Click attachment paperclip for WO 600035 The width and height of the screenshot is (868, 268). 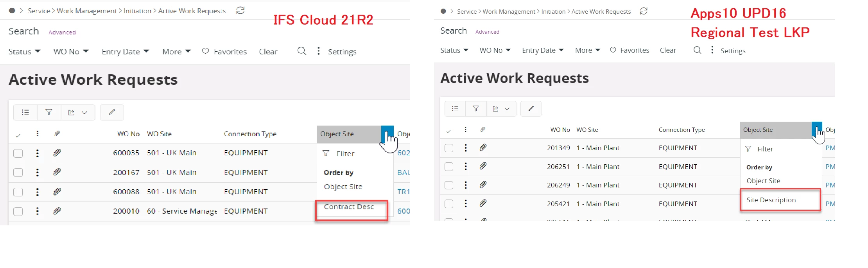tap(57, 153)
